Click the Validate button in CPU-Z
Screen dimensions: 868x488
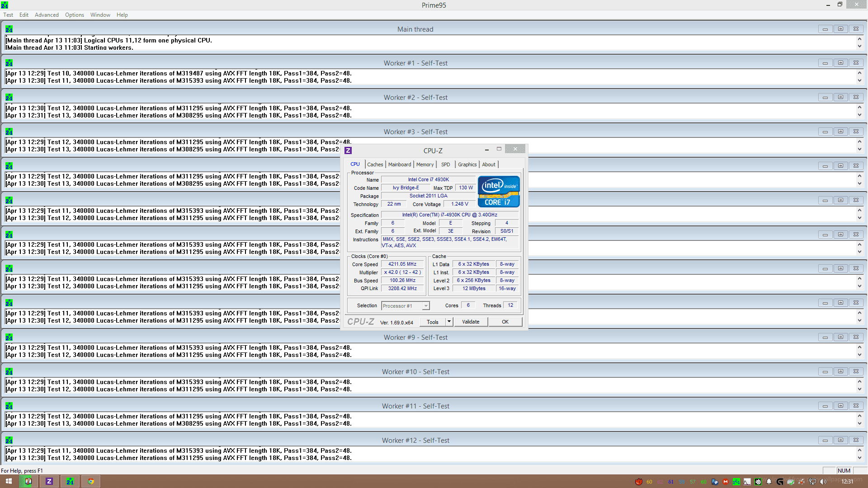tap(471, 322)
